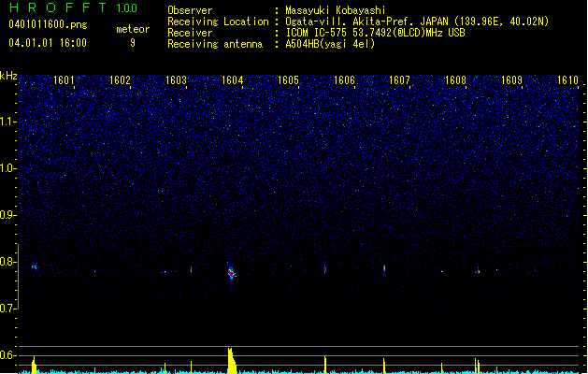Click the 1607 time marker

click(400, 80)
